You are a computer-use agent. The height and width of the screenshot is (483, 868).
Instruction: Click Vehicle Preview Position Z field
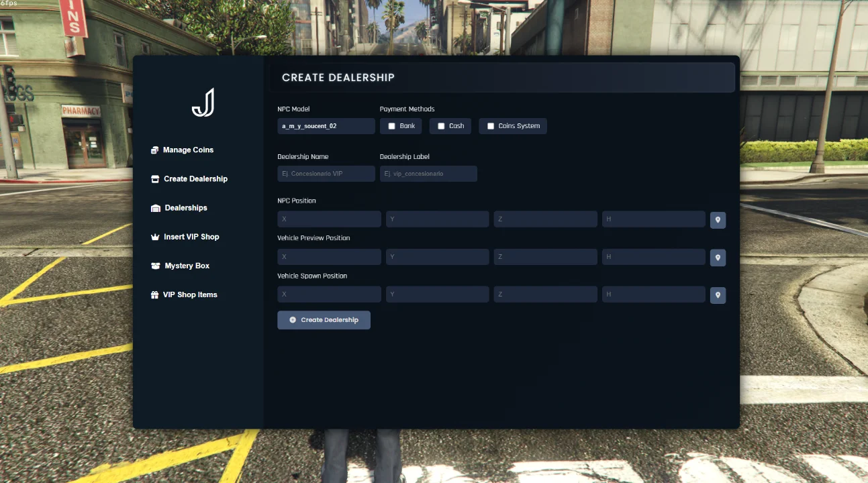(x=545, y=257)
